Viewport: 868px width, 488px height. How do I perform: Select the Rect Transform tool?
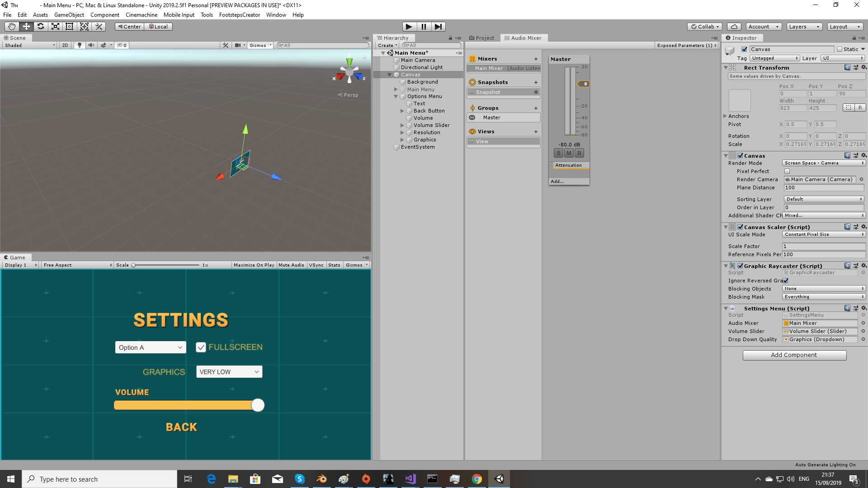(70, 27)
